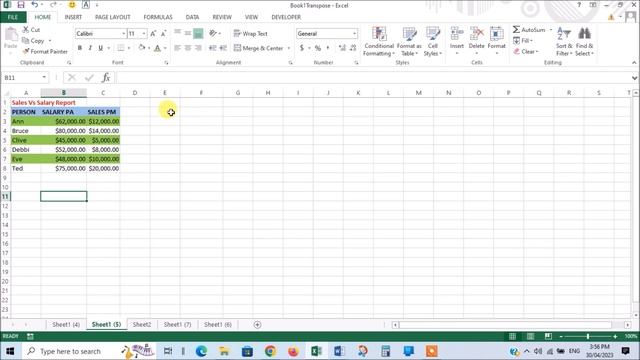The image size is (640, 360).
Task: Increase font size with the large A icon
Action: click(x=153, y=33)
